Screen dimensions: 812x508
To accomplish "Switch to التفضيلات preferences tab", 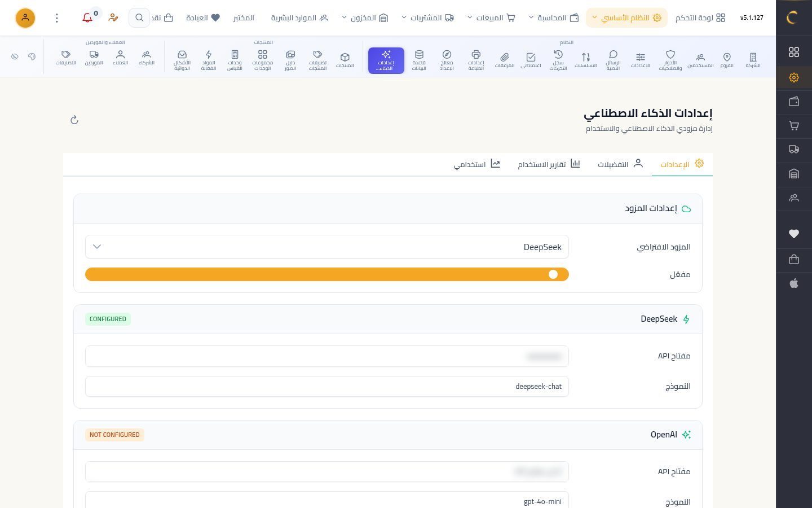I will click(620, 164).
